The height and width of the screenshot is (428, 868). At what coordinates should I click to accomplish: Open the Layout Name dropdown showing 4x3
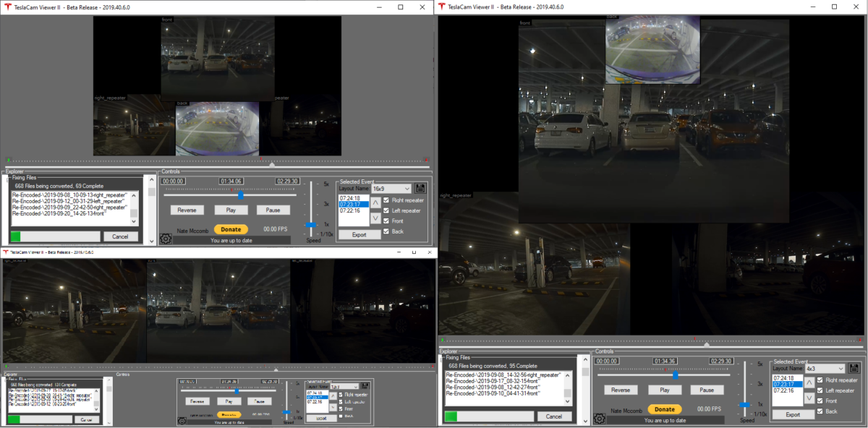[x=825, y=368]
